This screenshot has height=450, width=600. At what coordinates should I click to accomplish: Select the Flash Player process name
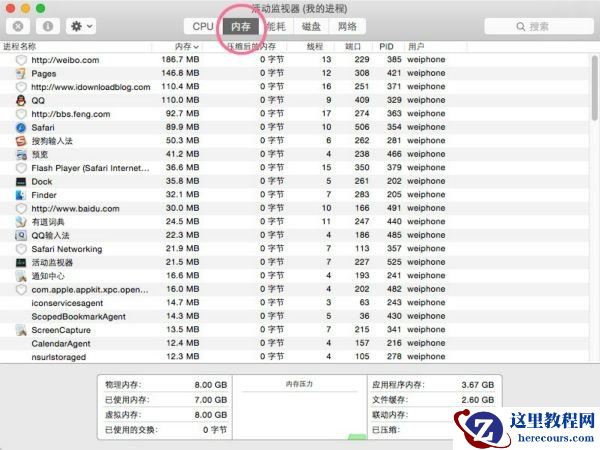pos(90,168)
